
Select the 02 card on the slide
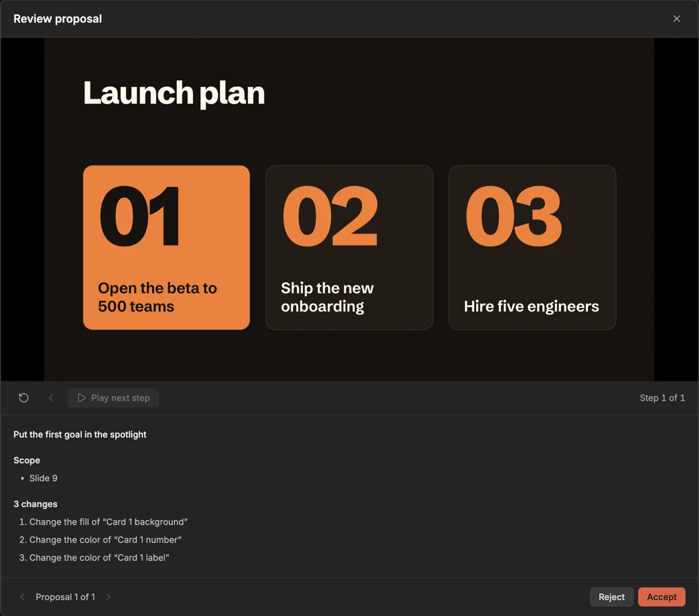[349, 247]
